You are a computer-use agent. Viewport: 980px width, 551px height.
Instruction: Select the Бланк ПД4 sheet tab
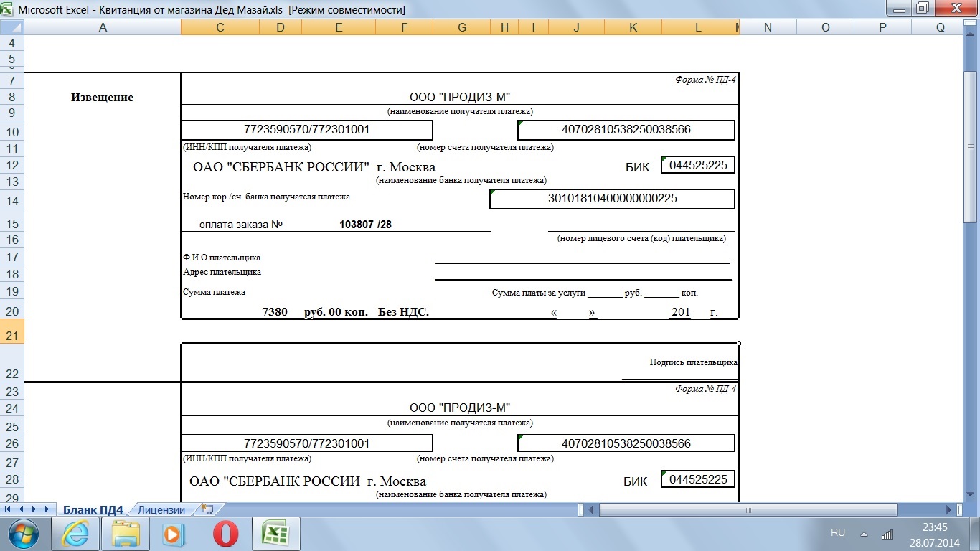point(93,510)
